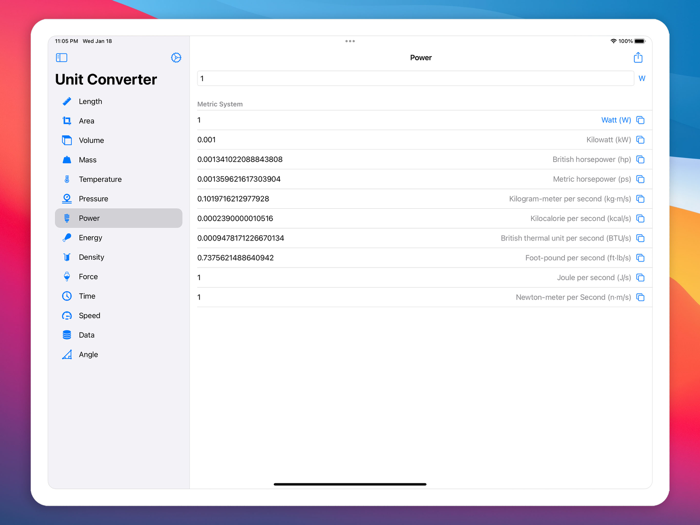Viewport: 700px width, 525px height.
Task: Click the 11:05 PM clock
Action: [67, 41]
